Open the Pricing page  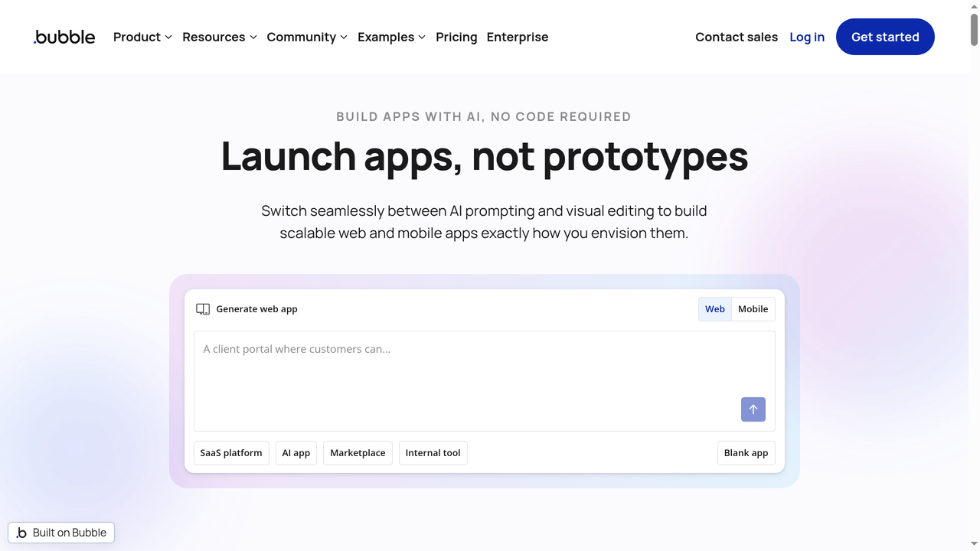456,37
